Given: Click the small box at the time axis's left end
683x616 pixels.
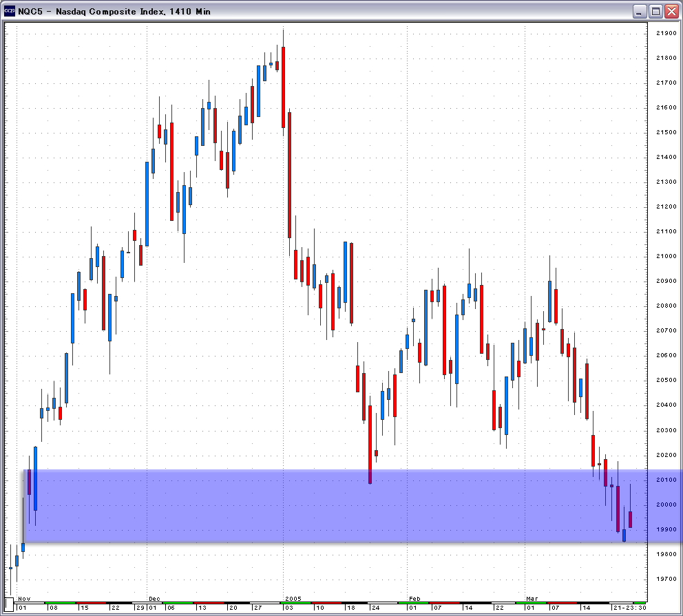Looking at the screenshot, I should click(9, 605).
